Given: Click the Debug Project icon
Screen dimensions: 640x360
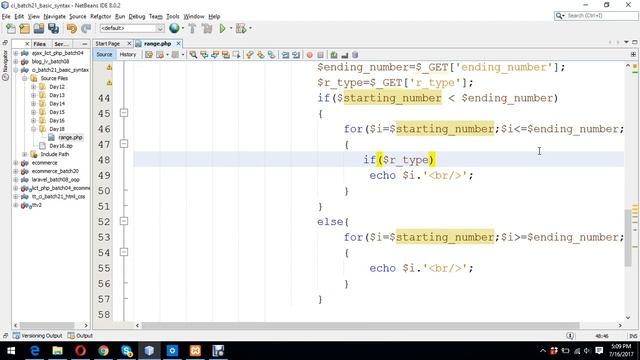Looking at the screenshot, I should click(x=241, y=29).
